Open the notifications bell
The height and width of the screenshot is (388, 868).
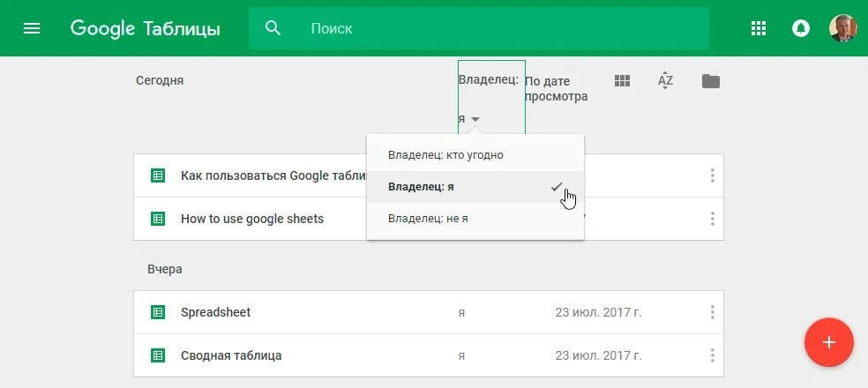[x=800, y=28]
